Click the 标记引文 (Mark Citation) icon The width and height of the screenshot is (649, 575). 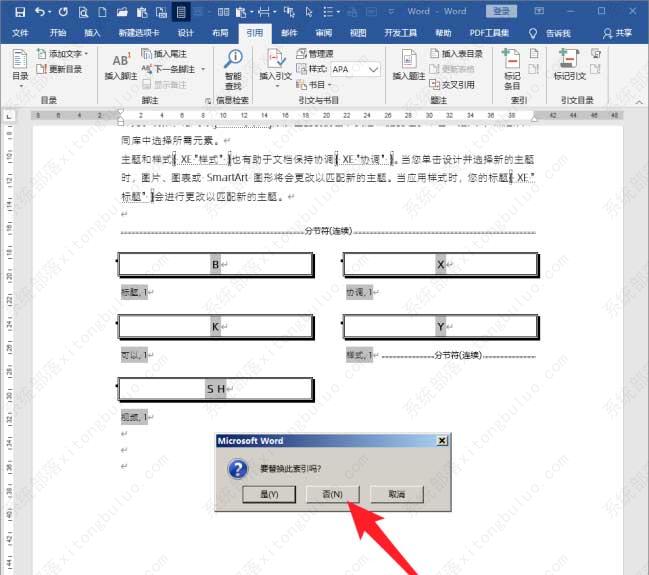(x=569, y=62)
